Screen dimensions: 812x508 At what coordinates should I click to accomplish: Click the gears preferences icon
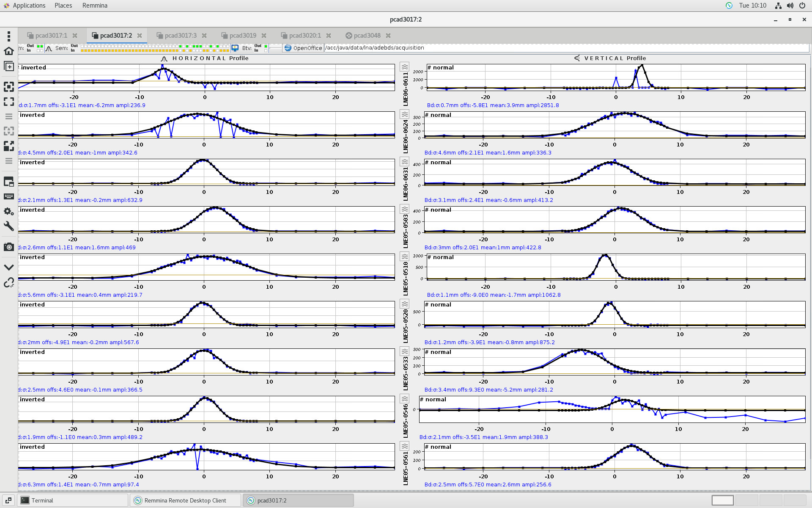8,211
